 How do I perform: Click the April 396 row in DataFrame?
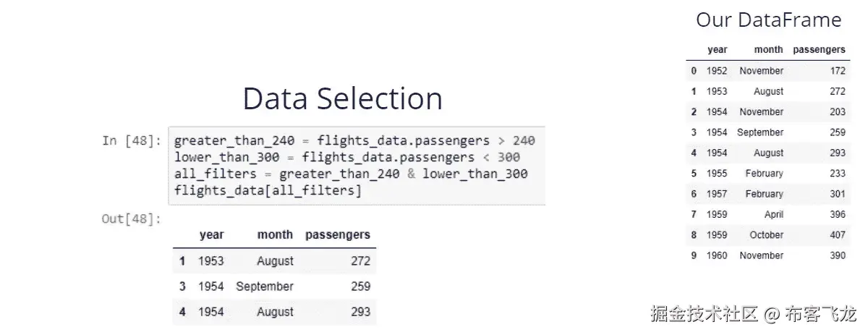pyautogui.click(x=767, y=215)
